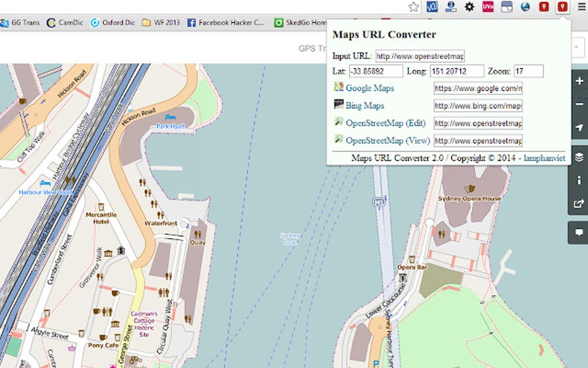Click the share icon on the map sidebar
Image resolution: width=588 pixels, height=368 pixels.
(x=578, y=203)
